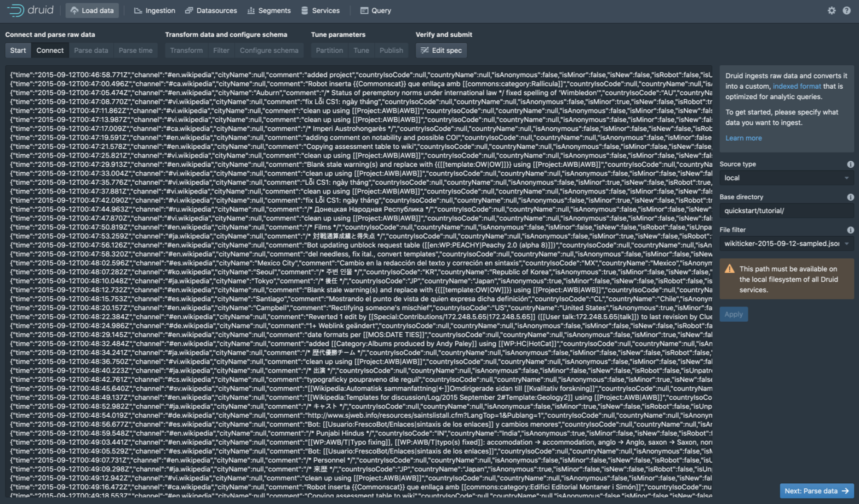Select the row with cityName 'Campbell'
The width and height of the screenshot is (859, 504).
361,308
